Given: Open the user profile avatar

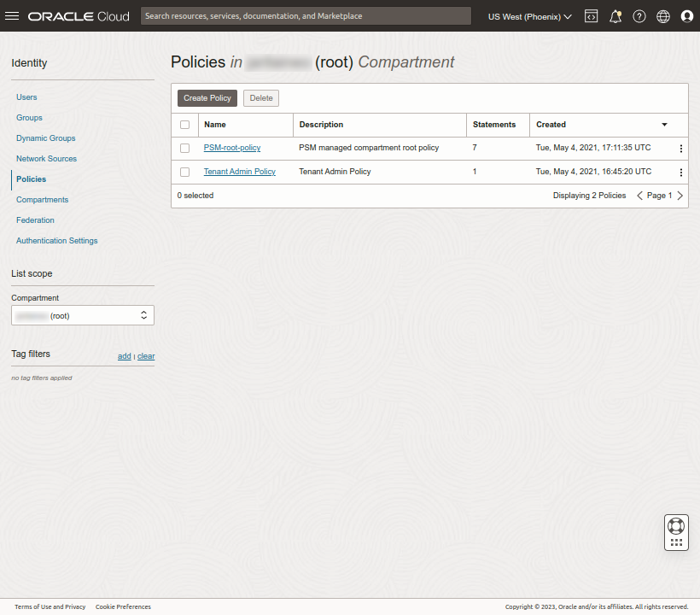Looking at the screenshot, I should [687, 15].
